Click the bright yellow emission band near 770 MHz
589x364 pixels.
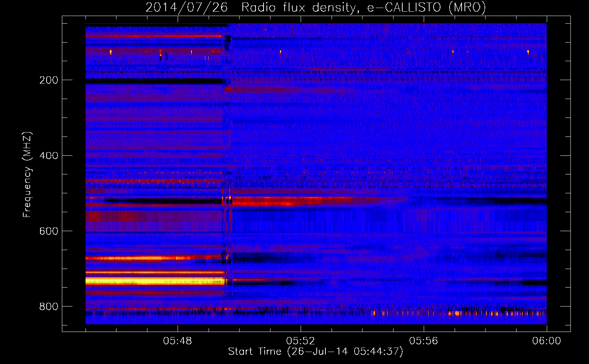click(x=156, y=281)
